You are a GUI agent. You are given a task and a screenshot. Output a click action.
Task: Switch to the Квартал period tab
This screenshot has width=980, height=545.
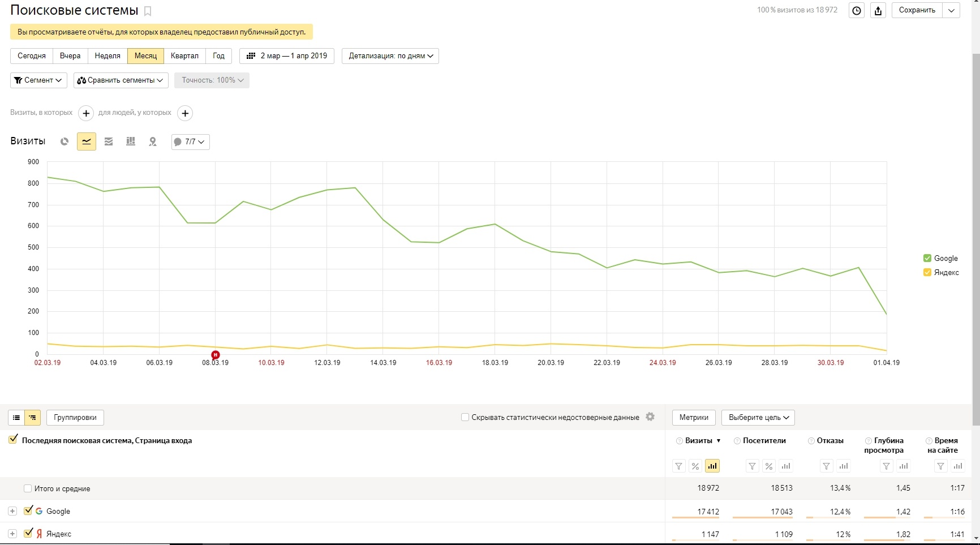click(x=184, y=56)
